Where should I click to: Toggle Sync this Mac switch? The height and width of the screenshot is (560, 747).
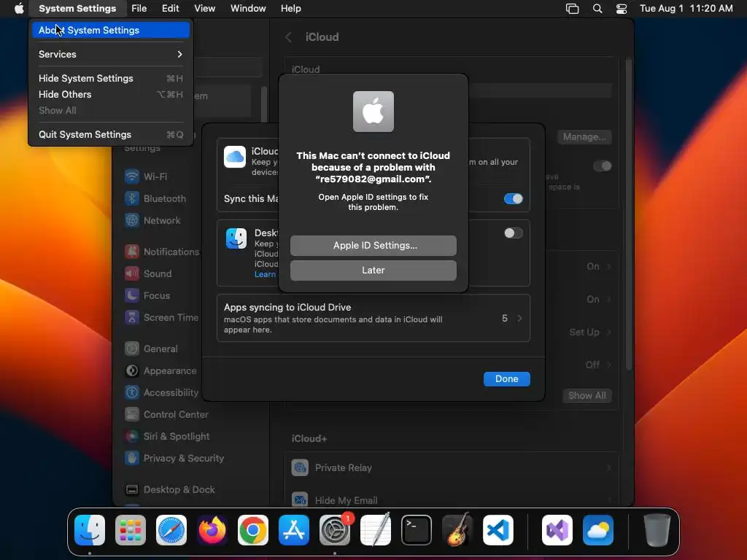[x=513, y=198]
